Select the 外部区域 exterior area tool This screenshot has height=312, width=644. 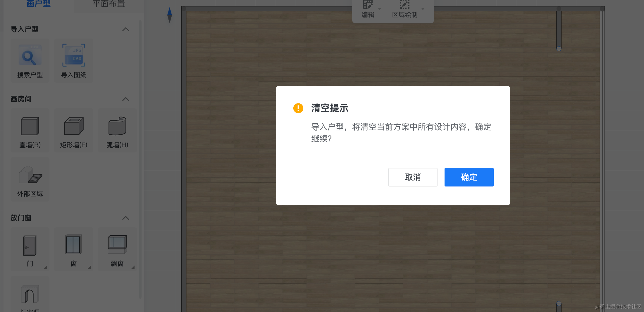coord(30,179)
